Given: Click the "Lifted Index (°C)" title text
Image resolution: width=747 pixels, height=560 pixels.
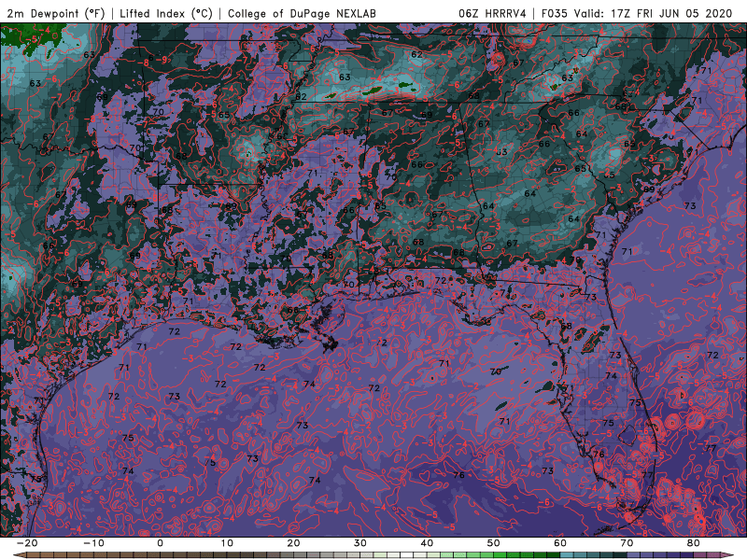Looking at the screenshot, I should pyautogui.click(x=166, y=14).
